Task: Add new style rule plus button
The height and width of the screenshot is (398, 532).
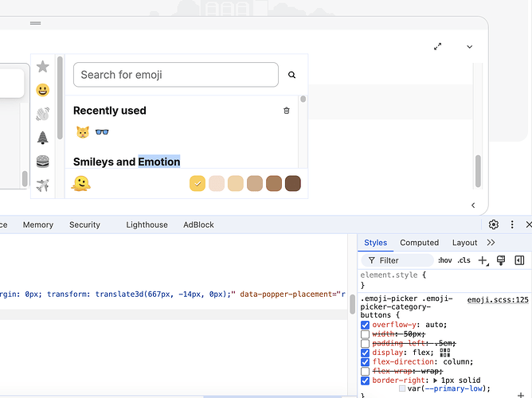Action: pos(483,260)
